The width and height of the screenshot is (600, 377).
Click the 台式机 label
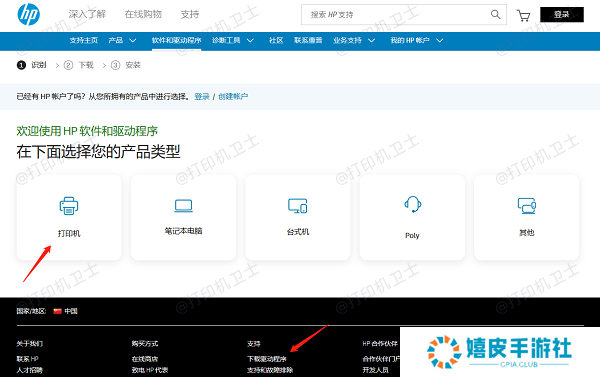(x=298, y=232)
